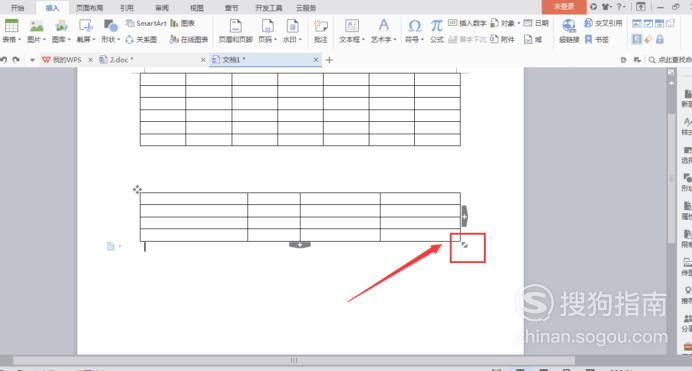Insert a 批注 comment
The width and height of the screenshot is (692, 371).
point(320,31)
